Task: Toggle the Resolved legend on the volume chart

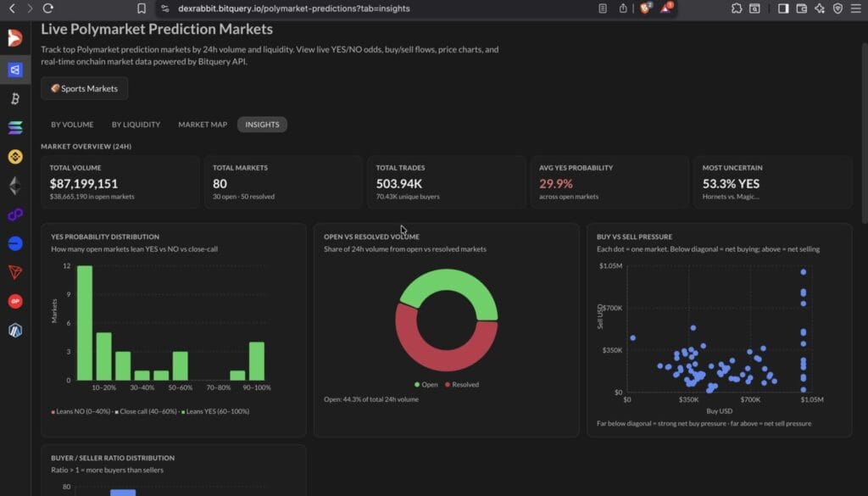Action: 462,384
